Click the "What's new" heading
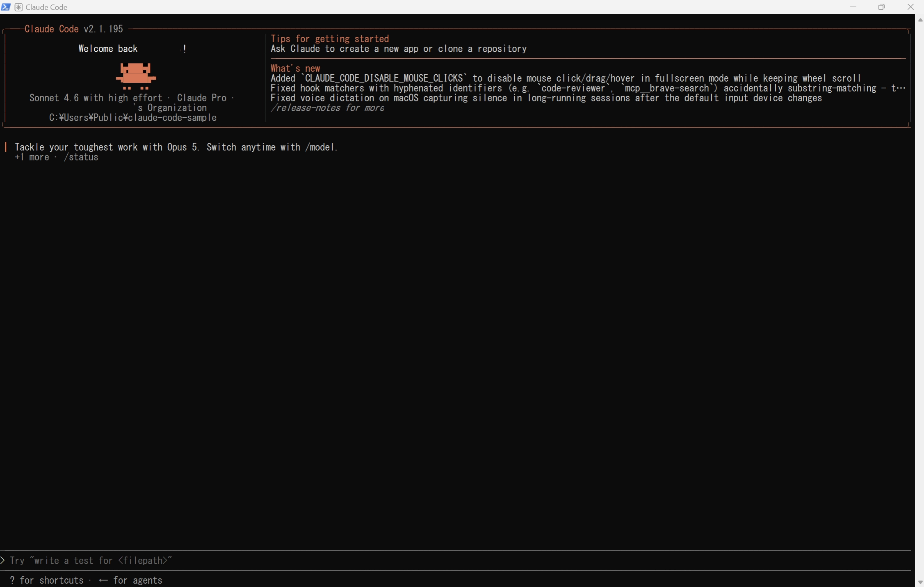 295,69
